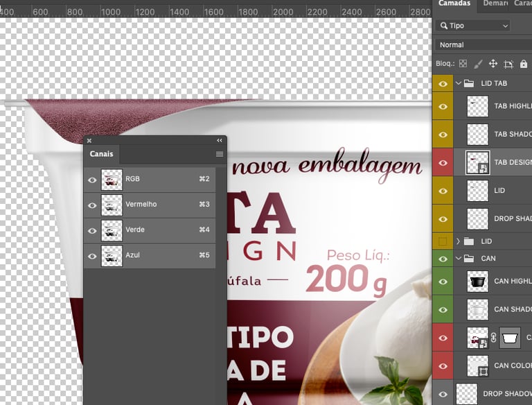Image resolution: width=532 pixels, height=405 pixels.
Task: Click the Azul channel name
Action: tap(133, 255)
